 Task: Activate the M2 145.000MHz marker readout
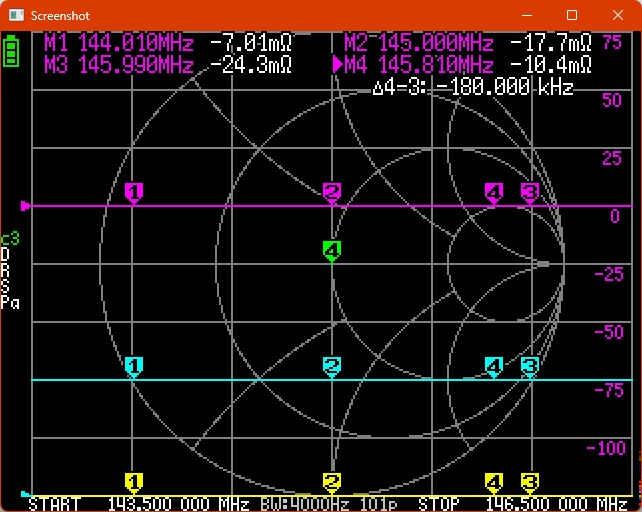467,43
